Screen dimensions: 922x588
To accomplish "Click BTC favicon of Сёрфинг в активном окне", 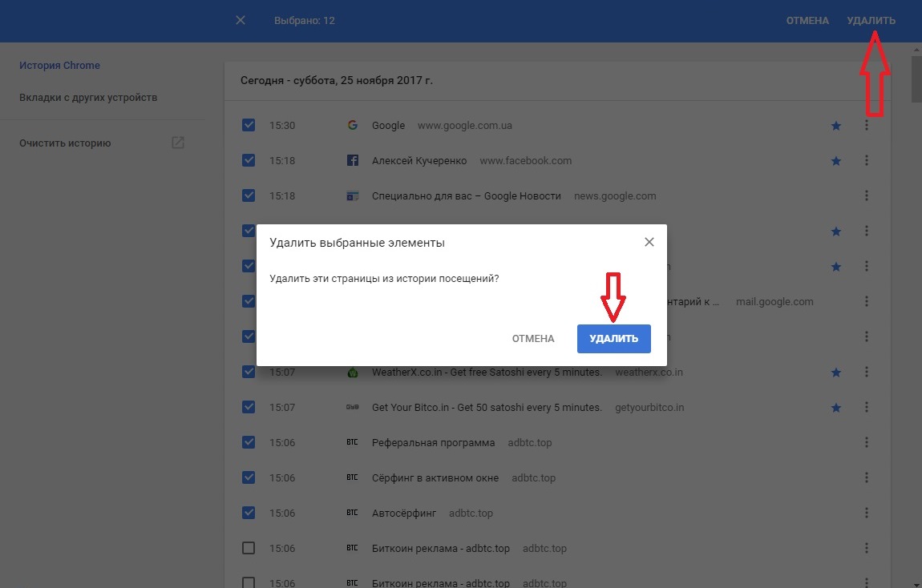I will click(352, 477).
